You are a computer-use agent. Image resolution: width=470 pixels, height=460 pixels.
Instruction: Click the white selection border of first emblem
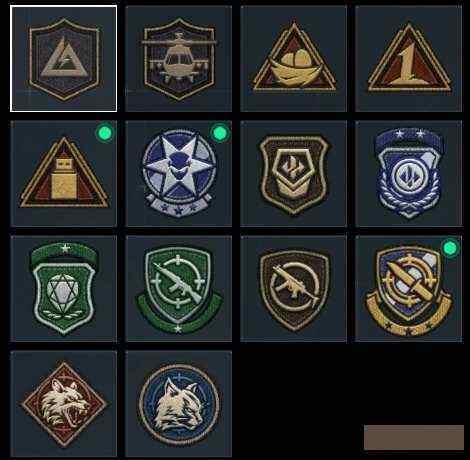tap(64, 6)
